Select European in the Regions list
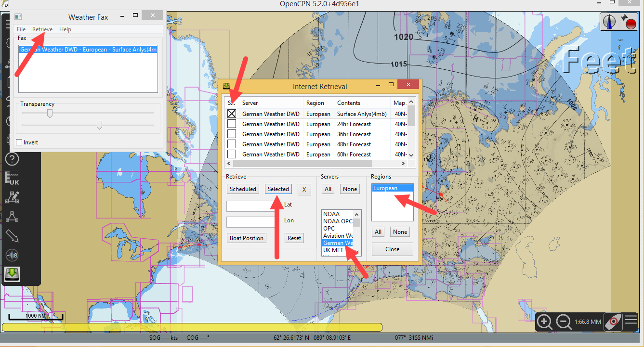This screenshot has width=644, height=347. pyautogui.click(x=392, y=188)
